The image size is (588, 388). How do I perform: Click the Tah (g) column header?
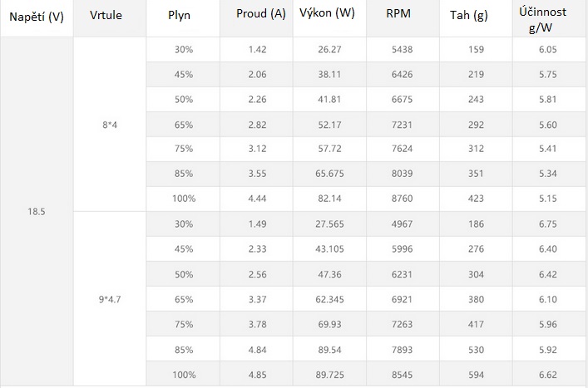tap(476, 17)
